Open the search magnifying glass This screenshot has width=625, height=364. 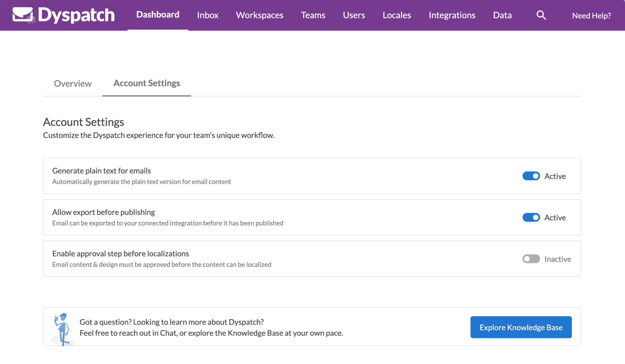(541, 15)
